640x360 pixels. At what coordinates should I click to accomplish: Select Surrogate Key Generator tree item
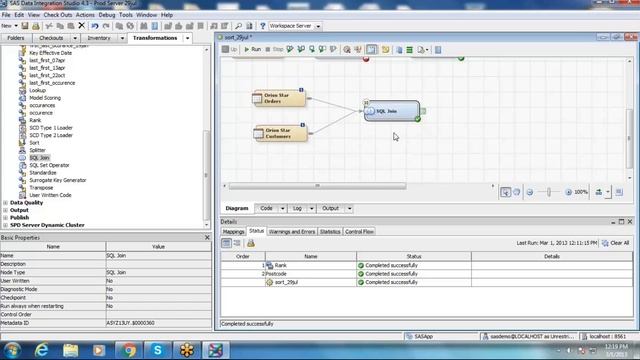pos(58,180)
